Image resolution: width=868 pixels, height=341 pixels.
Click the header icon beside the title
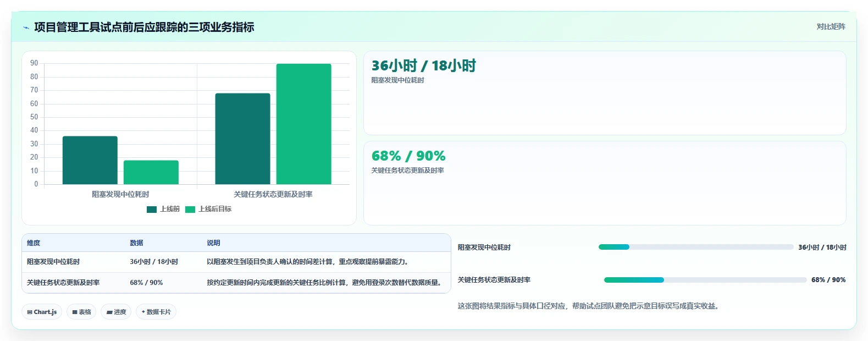click(26, 28)
